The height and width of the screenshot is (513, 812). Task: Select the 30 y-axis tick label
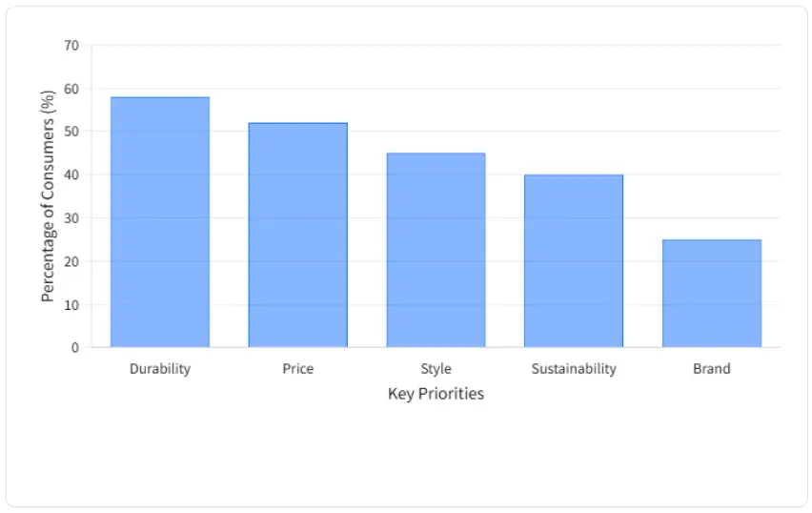pos(72,218)
